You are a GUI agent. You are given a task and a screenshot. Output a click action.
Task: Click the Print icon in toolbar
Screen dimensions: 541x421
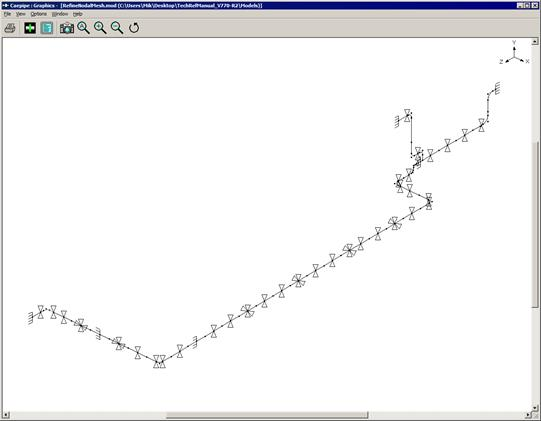click(10, 28)
